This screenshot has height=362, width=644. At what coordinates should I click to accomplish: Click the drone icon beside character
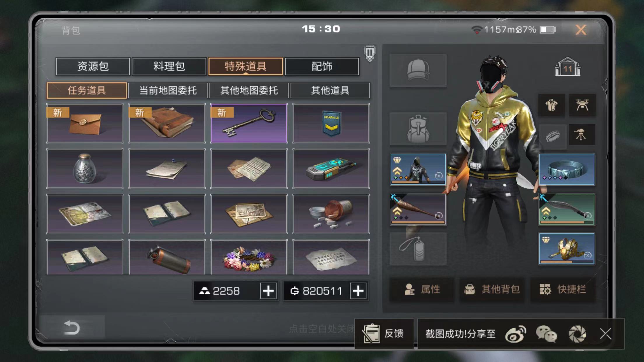pyautogui.click(x=582, y=105)
